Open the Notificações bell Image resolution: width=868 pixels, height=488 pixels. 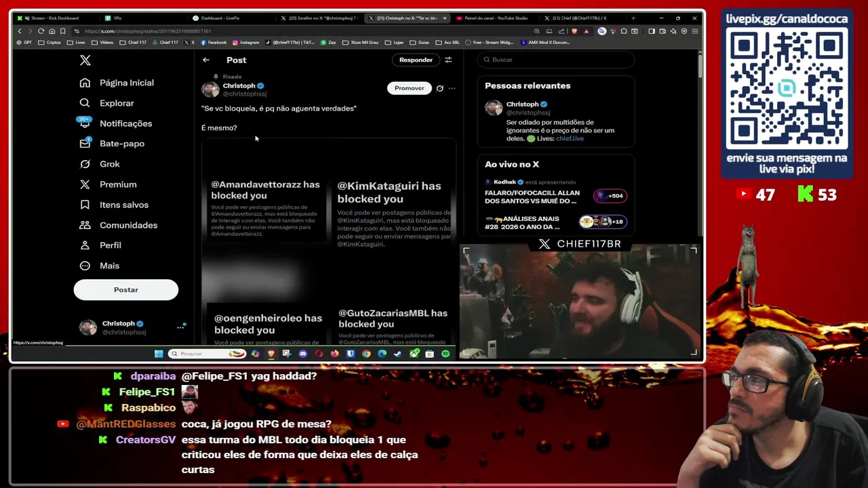tap(85, 123)
